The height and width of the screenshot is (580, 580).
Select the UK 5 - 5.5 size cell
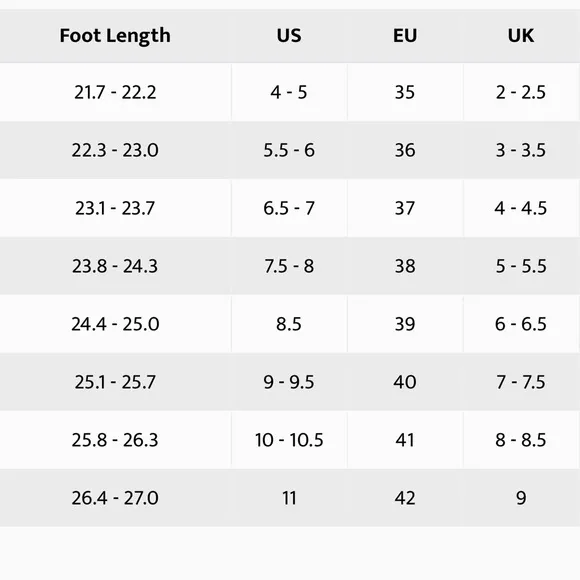[521, 266]
